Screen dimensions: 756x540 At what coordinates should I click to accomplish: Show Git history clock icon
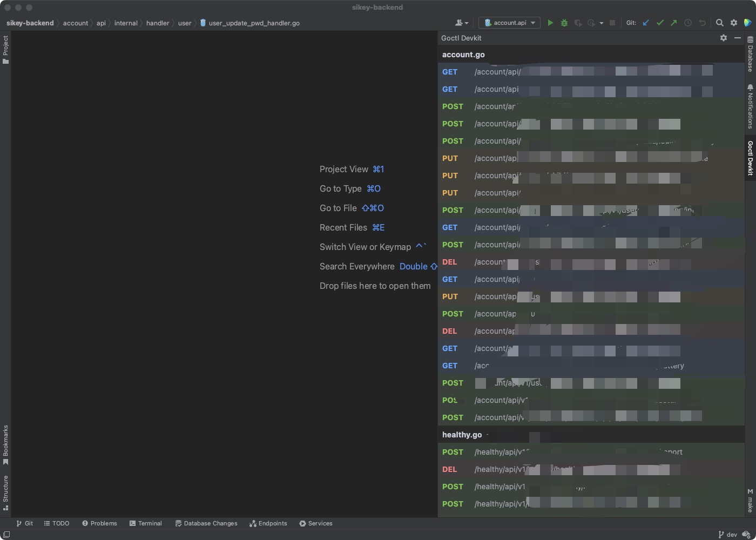coord(688,23)
